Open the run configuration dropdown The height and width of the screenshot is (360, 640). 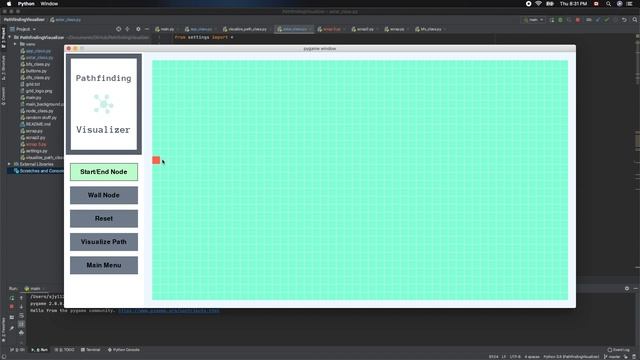(x=534, y=20)
